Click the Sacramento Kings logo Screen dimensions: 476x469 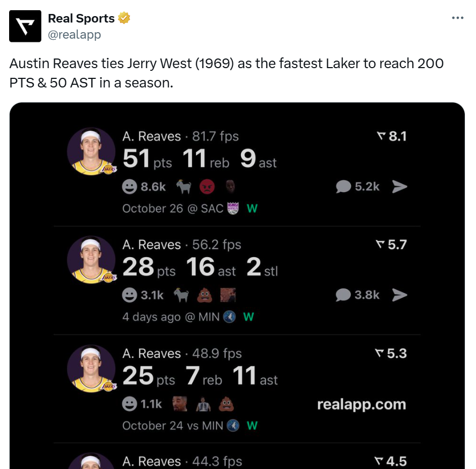pyautogui.click(x=233, y=208)
